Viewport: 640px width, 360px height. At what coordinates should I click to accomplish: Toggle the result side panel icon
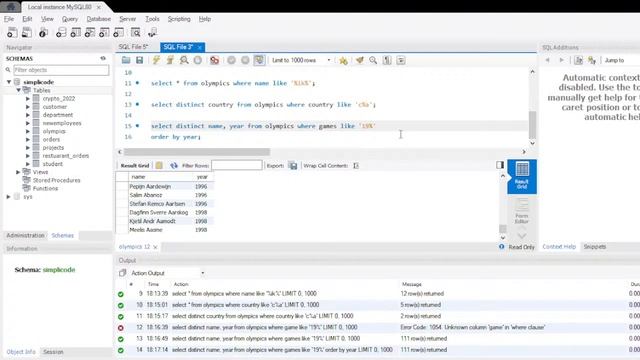(500, 165)
